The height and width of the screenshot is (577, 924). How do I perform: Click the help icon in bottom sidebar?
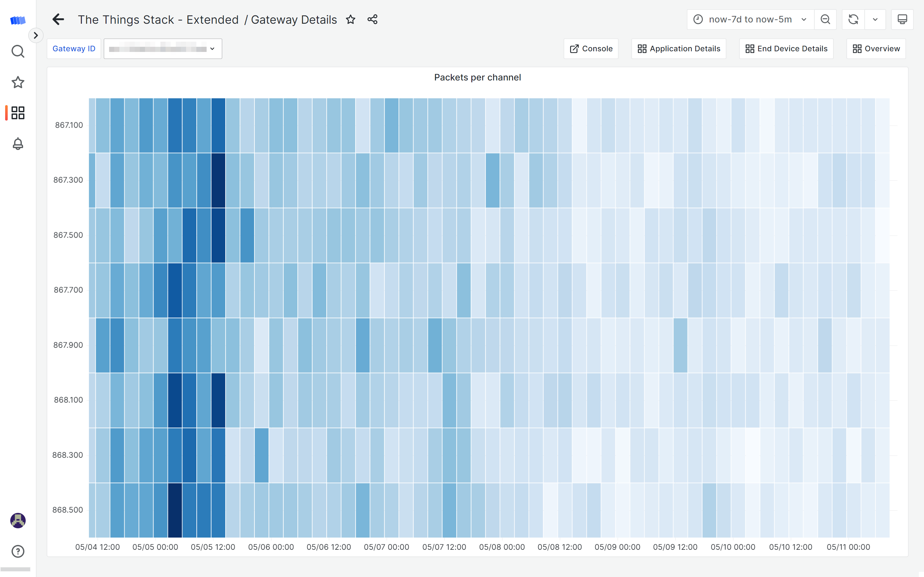(18, 552)
